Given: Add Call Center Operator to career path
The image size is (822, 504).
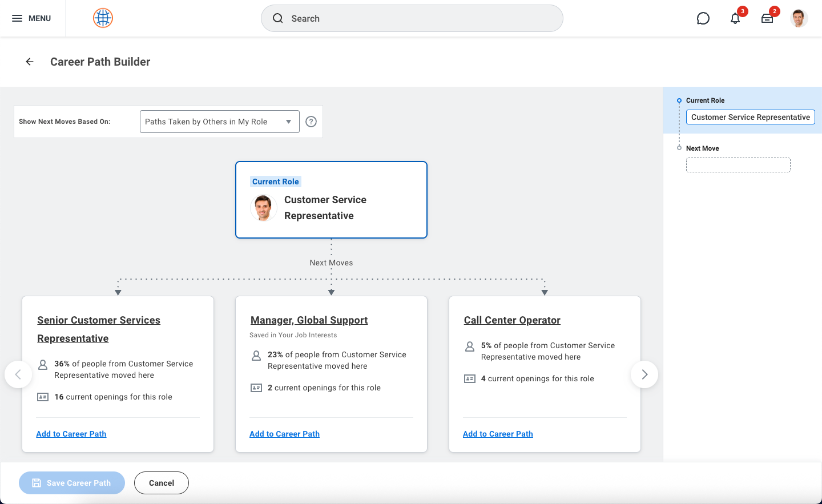Looking at the screenshot, I should pos(498,434).
